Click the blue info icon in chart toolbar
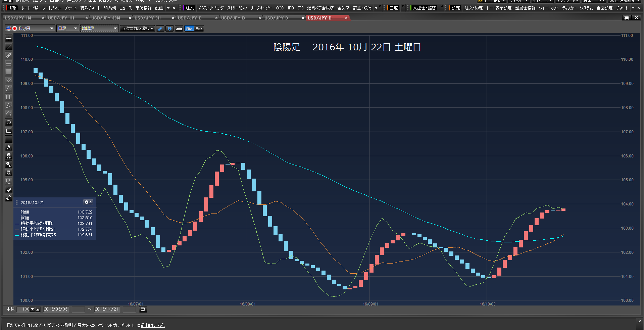The height and width of the screenshot is (330, 644). (170, 29)
